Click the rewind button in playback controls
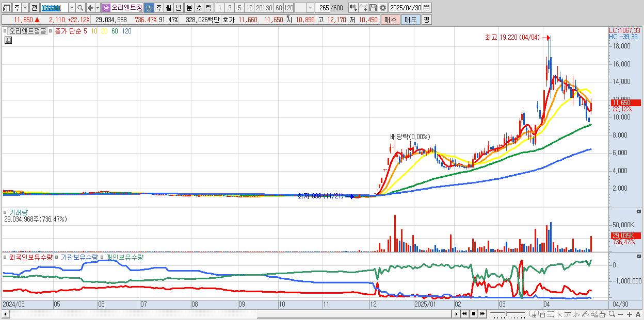Screen dimensions: 644x320 [465, 314]
